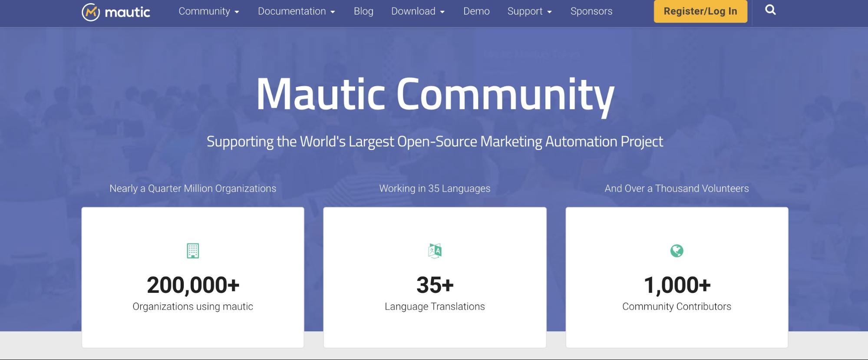
Task: Expand the Community dropdown menu
Action: click(209, 11)
